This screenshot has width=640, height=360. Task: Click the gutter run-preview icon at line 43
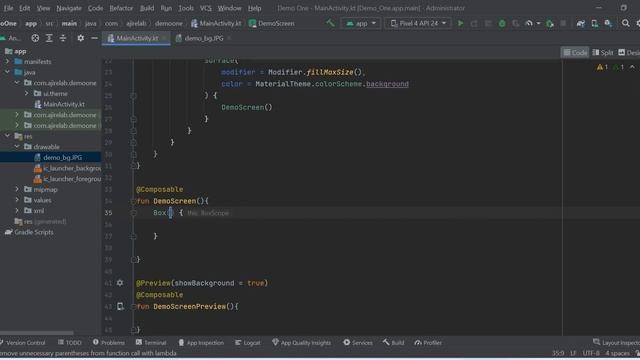tap(120, 306)
